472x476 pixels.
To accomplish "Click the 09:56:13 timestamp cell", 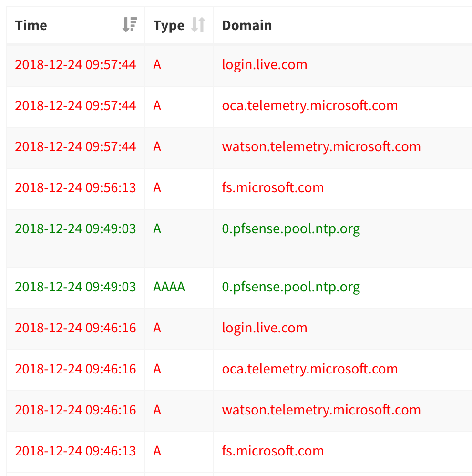I will pos(75,187).
